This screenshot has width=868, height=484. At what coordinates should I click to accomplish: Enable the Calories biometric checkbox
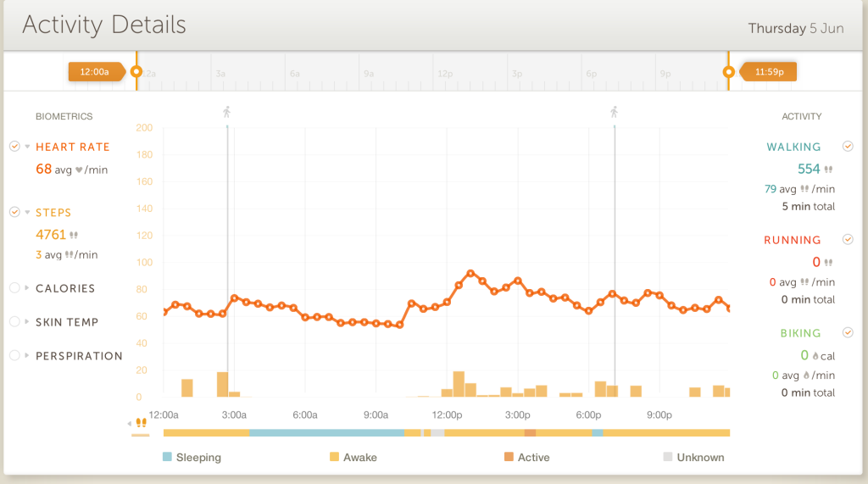point(15,288)
